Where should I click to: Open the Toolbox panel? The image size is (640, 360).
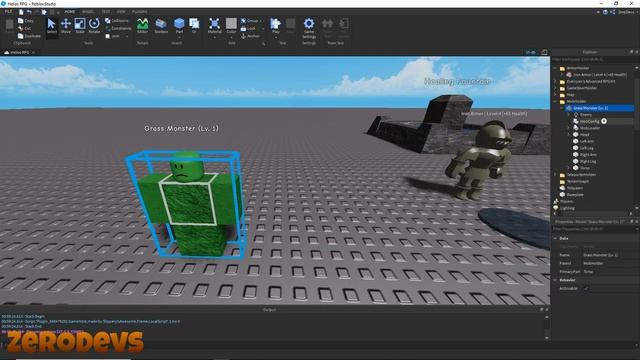161,26
